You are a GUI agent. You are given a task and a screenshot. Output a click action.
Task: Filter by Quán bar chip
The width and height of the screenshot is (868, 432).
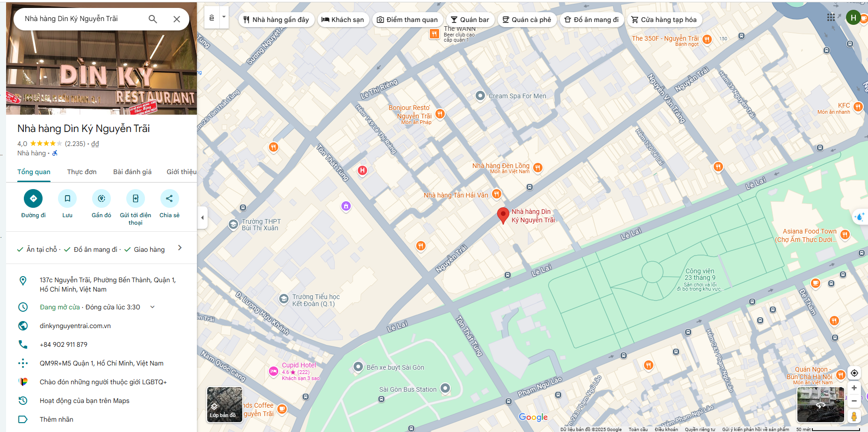coord(470,20)
